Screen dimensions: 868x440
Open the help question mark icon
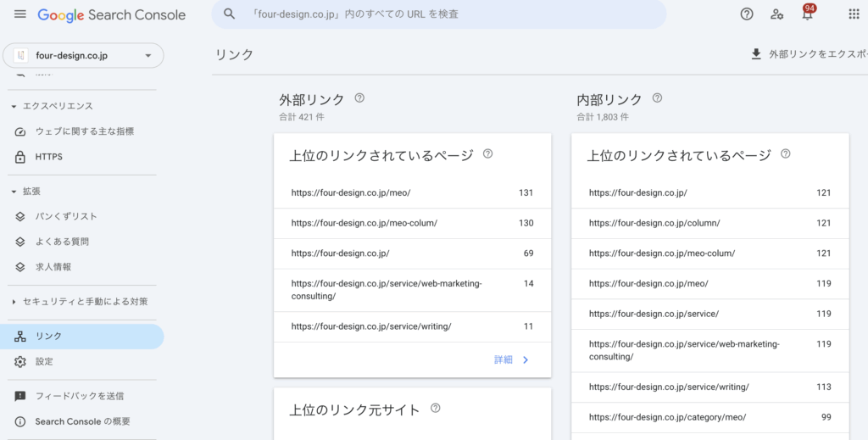(747, 14)
